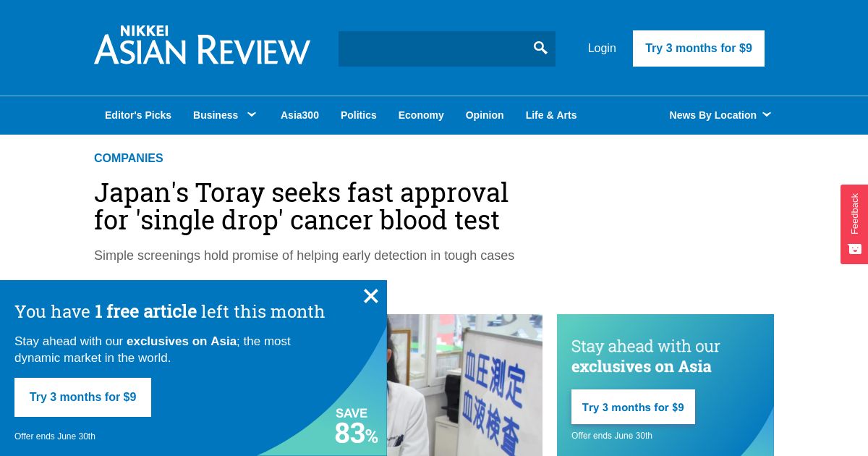Open the Editor's Picks section
Viewport: 868px width, 456px height.
click(138, 115)
